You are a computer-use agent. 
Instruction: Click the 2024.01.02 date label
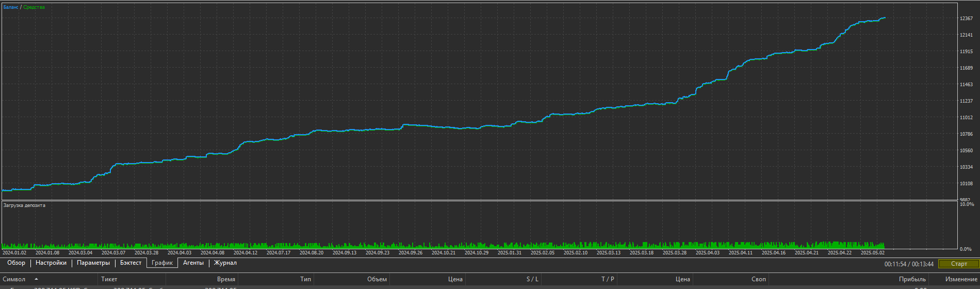coord(14,253)
